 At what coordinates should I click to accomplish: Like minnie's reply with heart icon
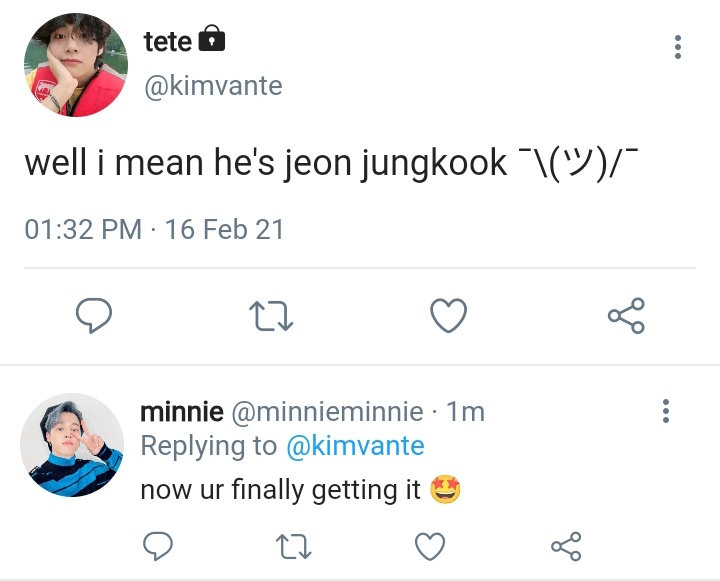(x=430, y=546)
